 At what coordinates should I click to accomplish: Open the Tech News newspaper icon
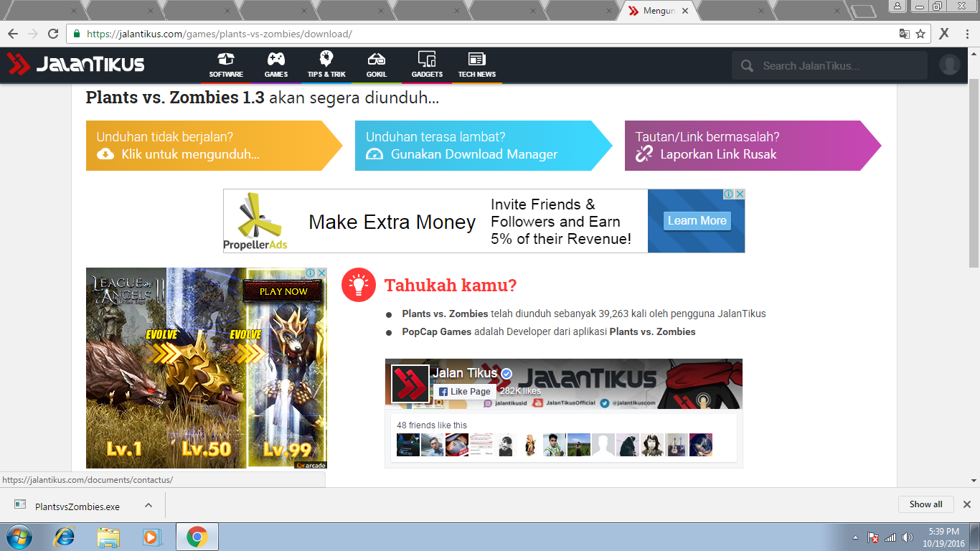477,59
